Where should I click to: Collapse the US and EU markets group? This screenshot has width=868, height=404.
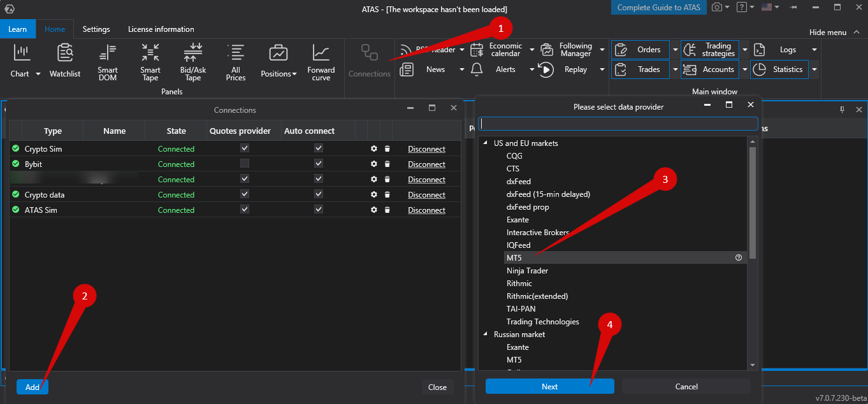pos(486,143)
